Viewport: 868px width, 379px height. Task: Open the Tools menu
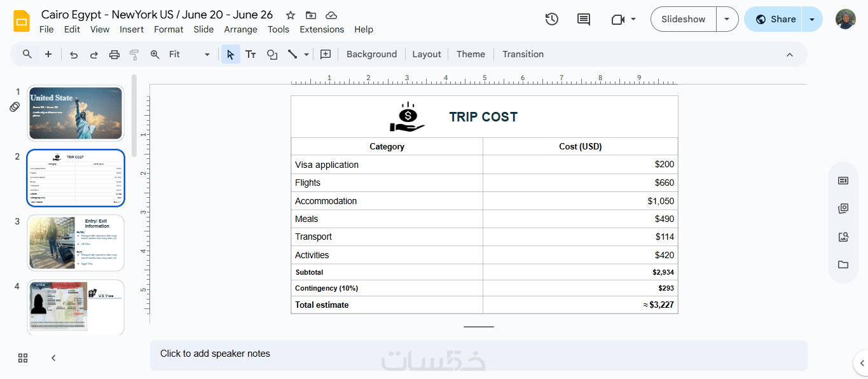(x=279, y=29)
